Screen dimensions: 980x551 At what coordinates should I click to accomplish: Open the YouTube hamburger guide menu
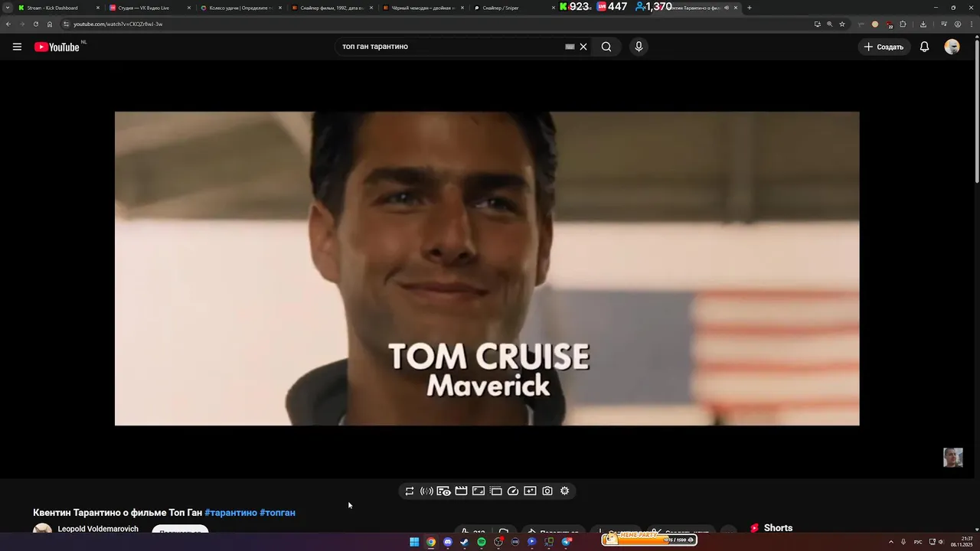coord(17,47)
